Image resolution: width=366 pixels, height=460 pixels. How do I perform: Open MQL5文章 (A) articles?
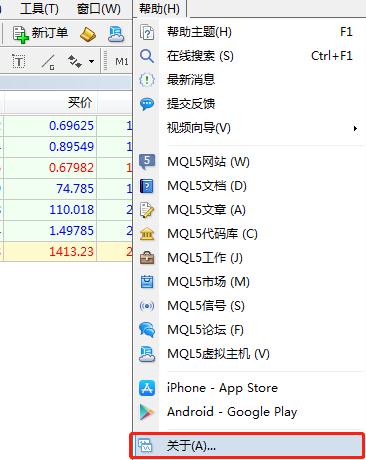pyautogui.click(x=248, y=210)
